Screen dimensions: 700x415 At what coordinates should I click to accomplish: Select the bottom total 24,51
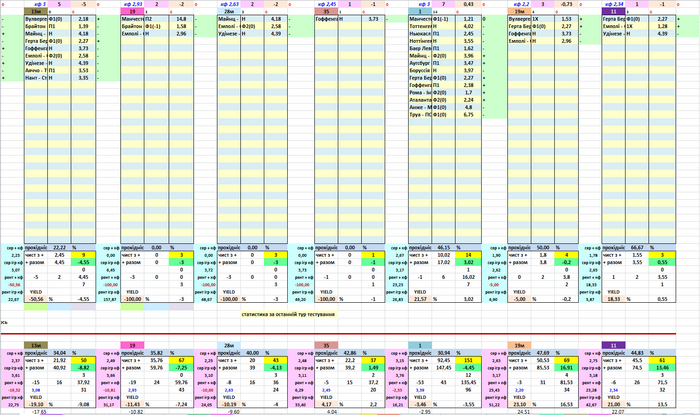point(524,412)
